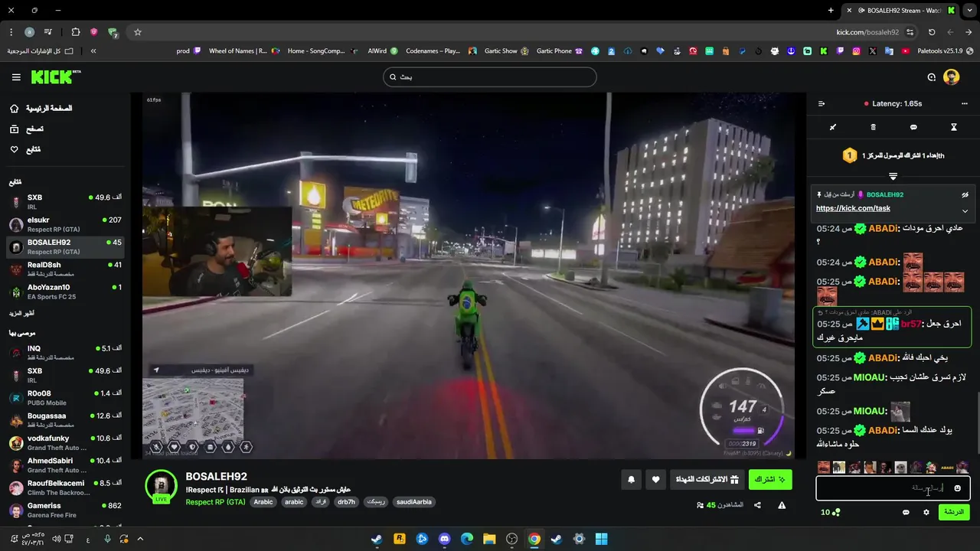980x551 pixels.
Task: Click the MIOAU emote image in chat
Action: pos(900,412)
